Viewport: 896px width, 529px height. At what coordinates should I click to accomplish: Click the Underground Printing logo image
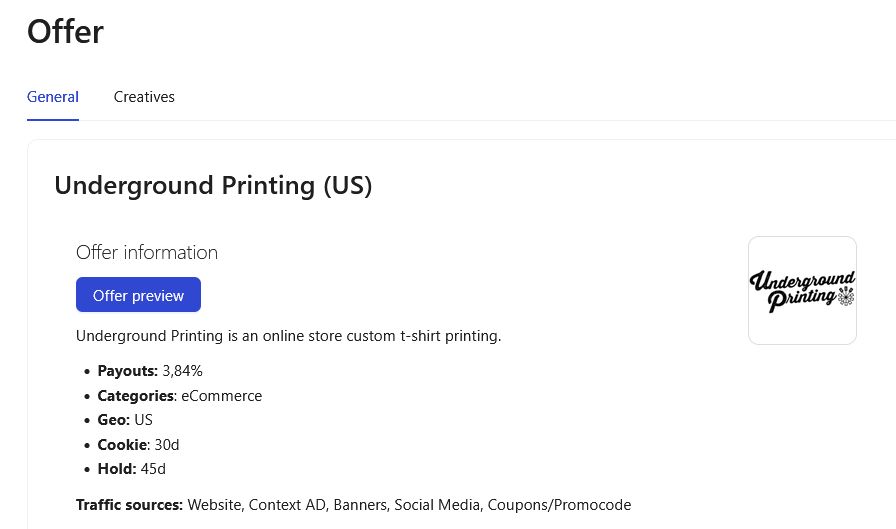pyautogui.click(x=802, y=291)
